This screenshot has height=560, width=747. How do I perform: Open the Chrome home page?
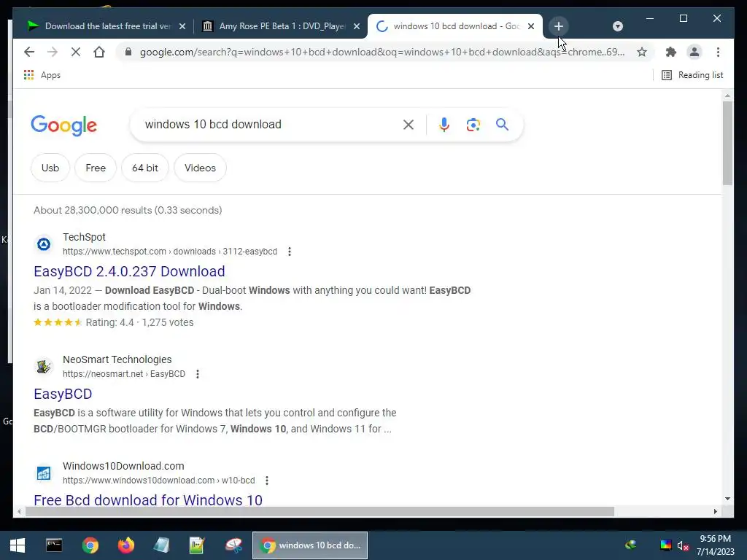click(99, 52)
